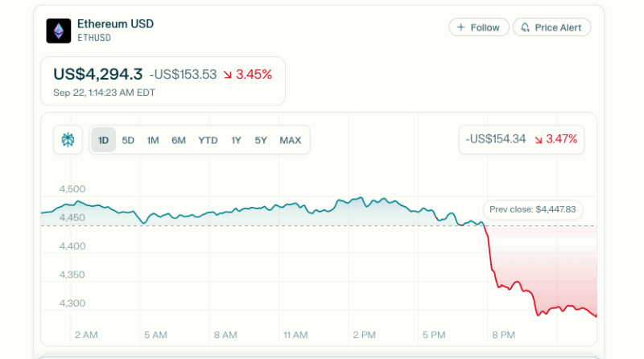Click the -US$154.34 range change badge
Screen dimensions: 644x359
click(496, 139)
